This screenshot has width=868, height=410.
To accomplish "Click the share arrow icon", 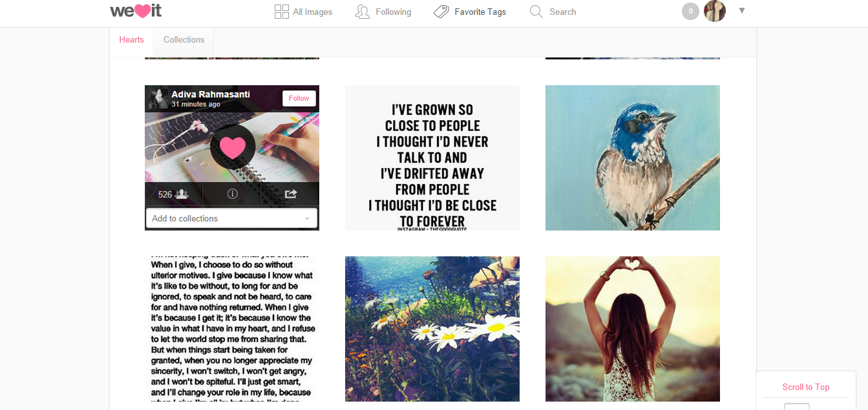I will [290, 194].
